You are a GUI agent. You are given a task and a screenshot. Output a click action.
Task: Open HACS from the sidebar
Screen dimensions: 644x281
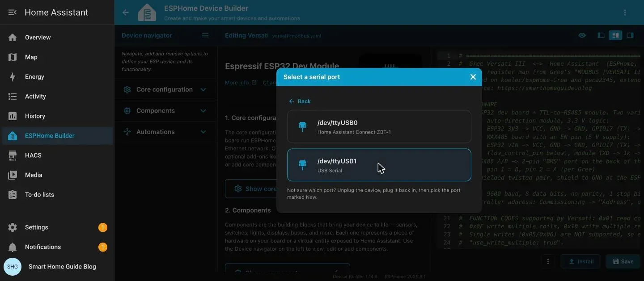click(x=57, y=155)
